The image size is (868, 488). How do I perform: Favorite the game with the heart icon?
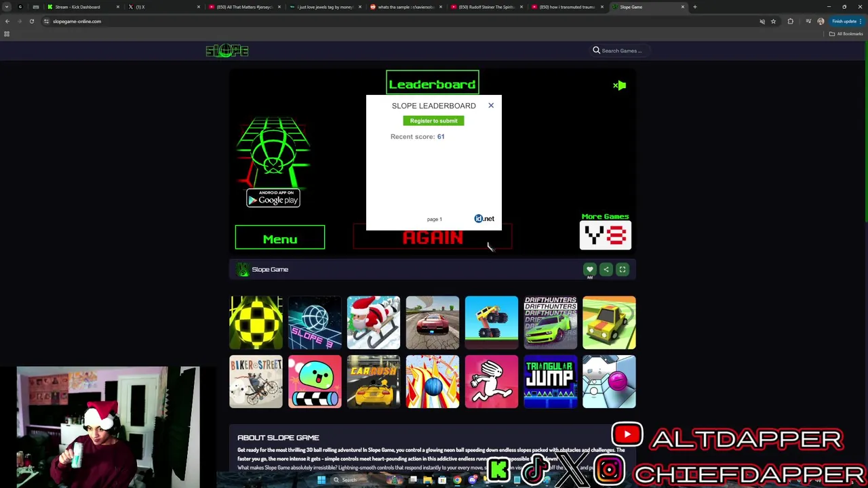[589, 270]
